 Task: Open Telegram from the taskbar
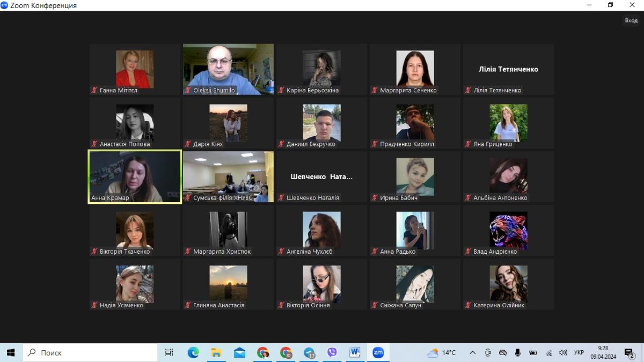point(309,352)
